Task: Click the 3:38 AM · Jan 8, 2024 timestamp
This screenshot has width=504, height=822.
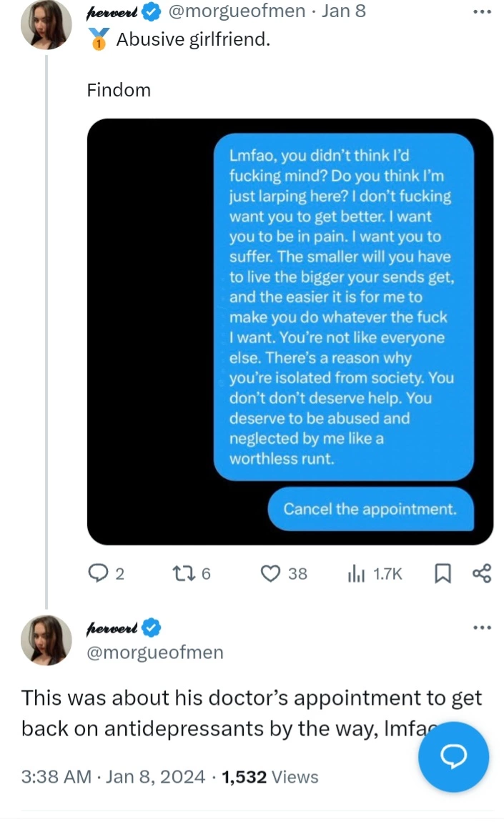Action: 113,776
